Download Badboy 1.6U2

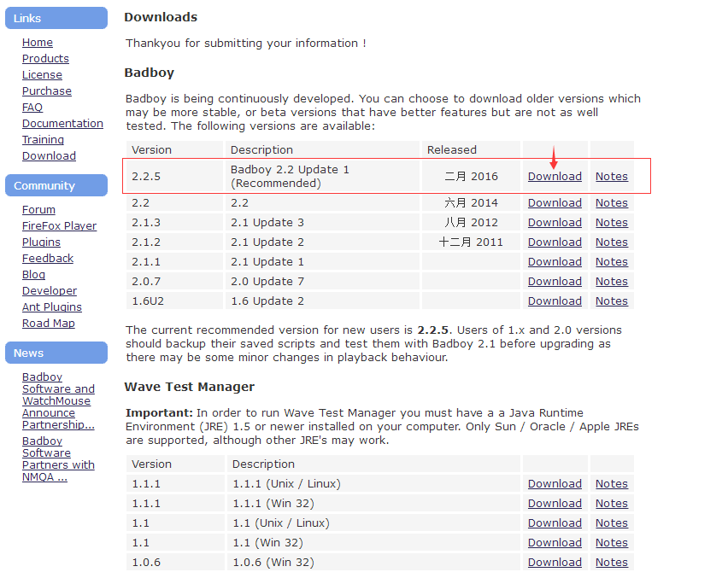click(x=555, y=301)
